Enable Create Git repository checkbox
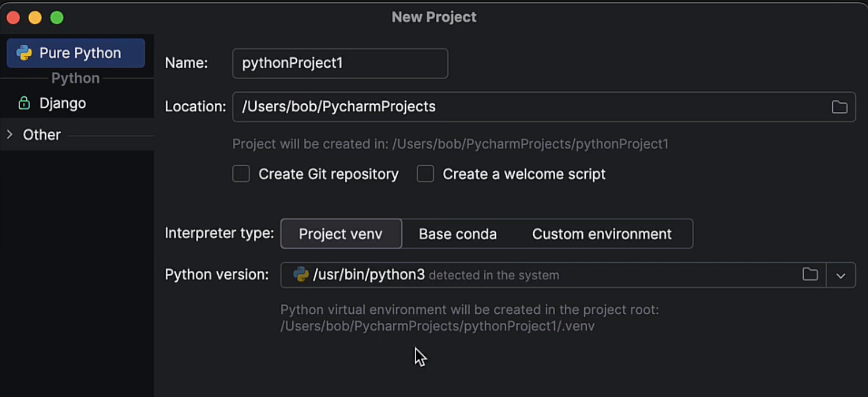The image size is (868, 397). (x=241, y=174)
